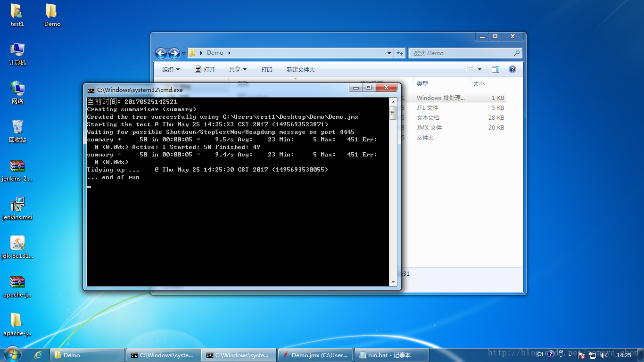Select the jenkins.msi installer icon
The height and width of the screenshot is (362, 644).
point(17,209)
